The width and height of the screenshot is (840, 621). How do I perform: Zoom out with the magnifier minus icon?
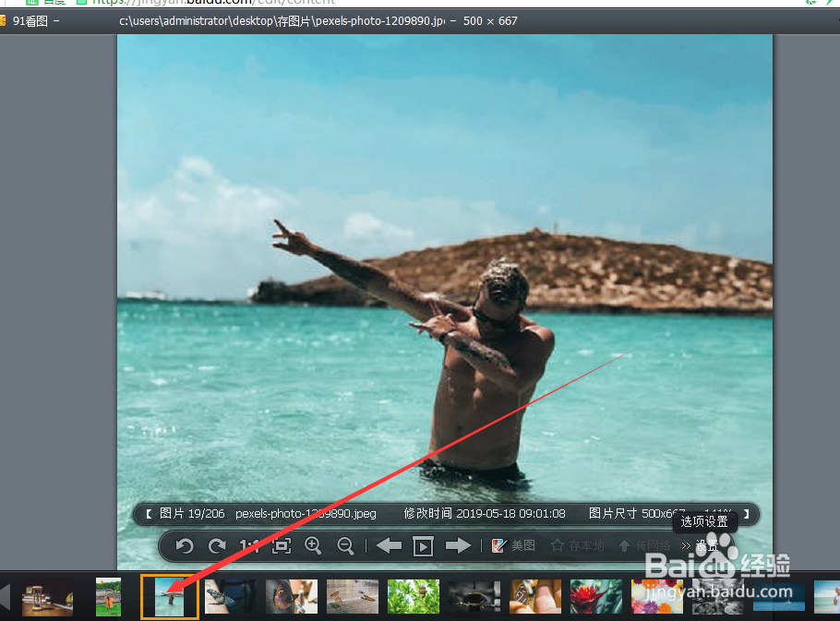pyautogui.click(x=345, y=546)
